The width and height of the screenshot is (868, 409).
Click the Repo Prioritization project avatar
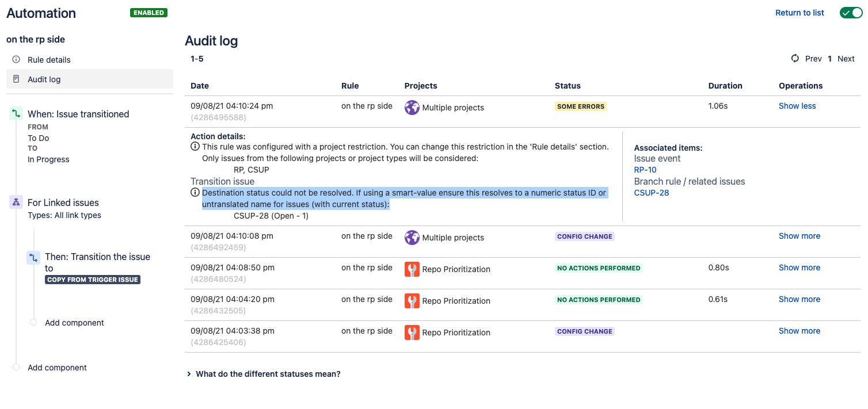click(412, 269)
